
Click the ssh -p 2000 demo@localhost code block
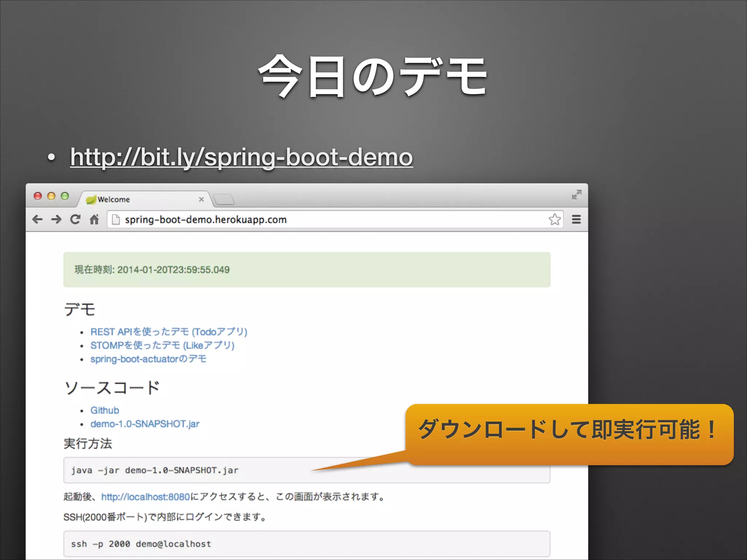click(x=307, y=544)
